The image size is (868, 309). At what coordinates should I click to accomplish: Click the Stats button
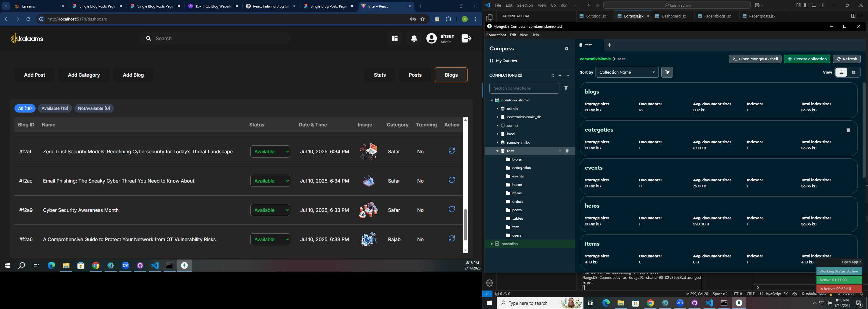point(380,75)
